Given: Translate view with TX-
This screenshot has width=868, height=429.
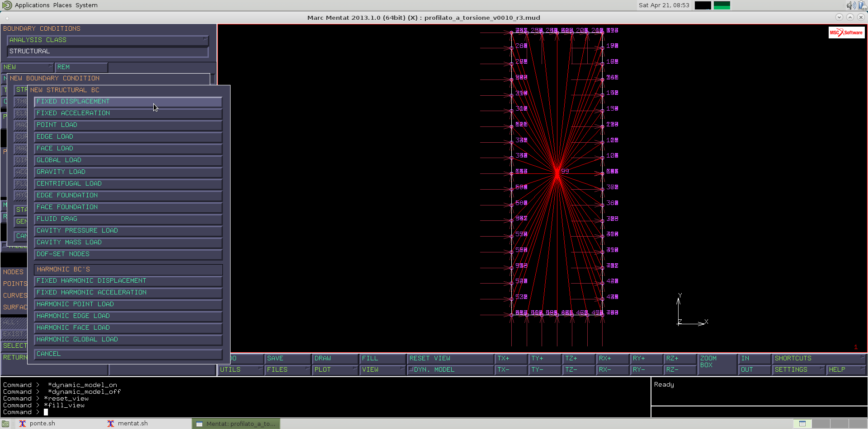Looking at the screenshot, I should 511,370.
